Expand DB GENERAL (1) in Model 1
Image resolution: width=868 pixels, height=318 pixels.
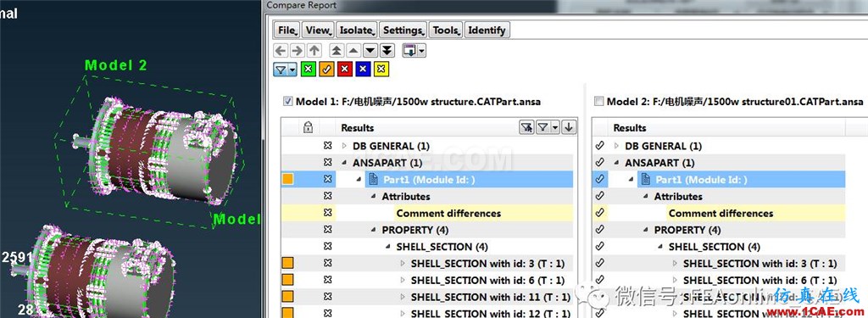[343, 146]
